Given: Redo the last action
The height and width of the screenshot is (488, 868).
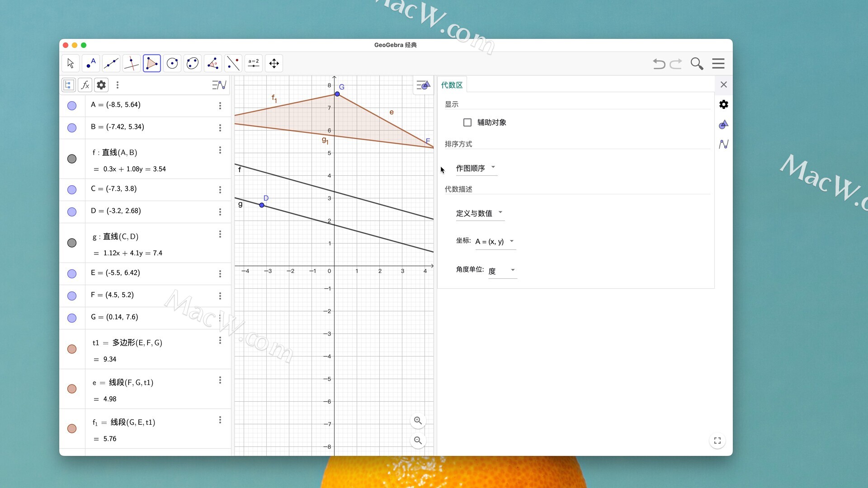Looking at the screenshot, I should (676, 64).
